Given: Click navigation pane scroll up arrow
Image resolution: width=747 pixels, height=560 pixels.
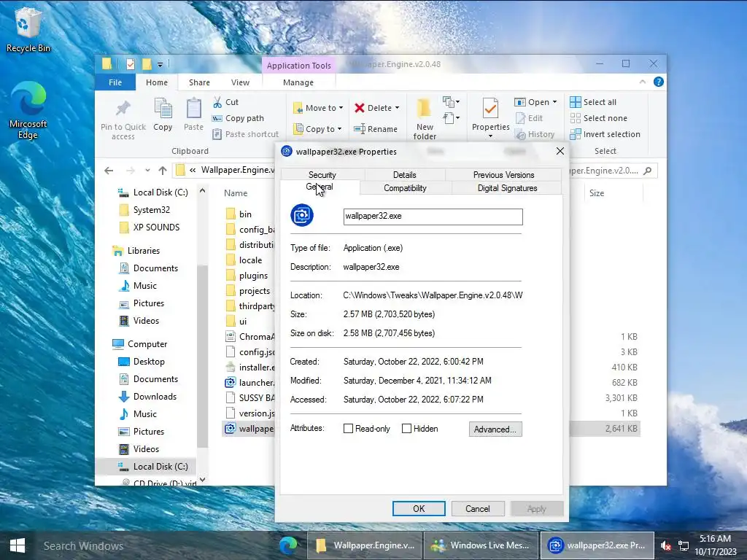Looking at the screenshot, I should pyautogui.click(x=203, y=190).
